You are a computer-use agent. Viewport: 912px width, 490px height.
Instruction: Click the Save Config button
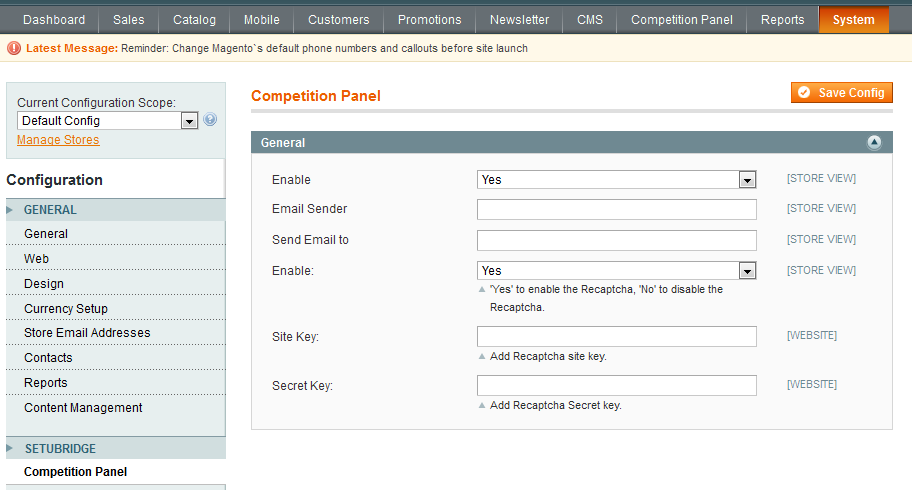coord(841,93)
